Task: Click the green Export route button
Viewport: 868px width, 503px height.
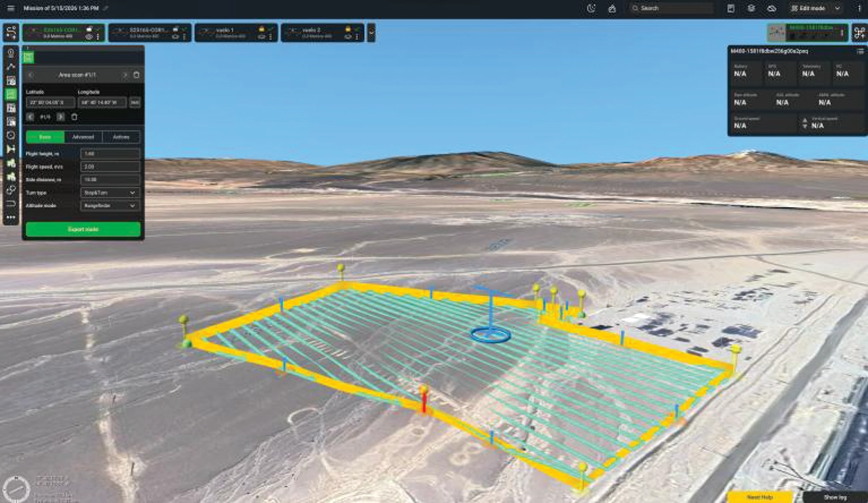Action: [83, 229]
